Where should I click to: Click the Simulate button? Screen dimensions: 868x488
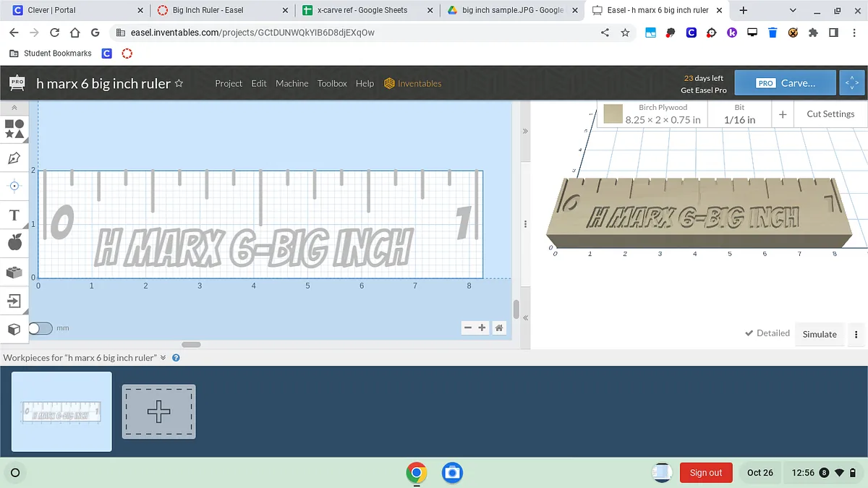(x=820, y=334)
